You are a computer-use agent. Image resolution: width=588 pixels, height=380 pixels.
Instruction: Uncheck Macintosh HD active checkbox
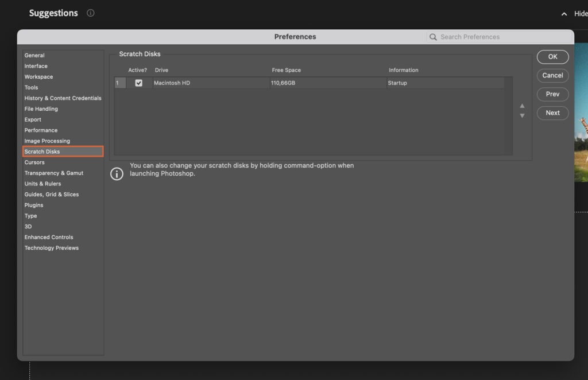coord(138,83)
